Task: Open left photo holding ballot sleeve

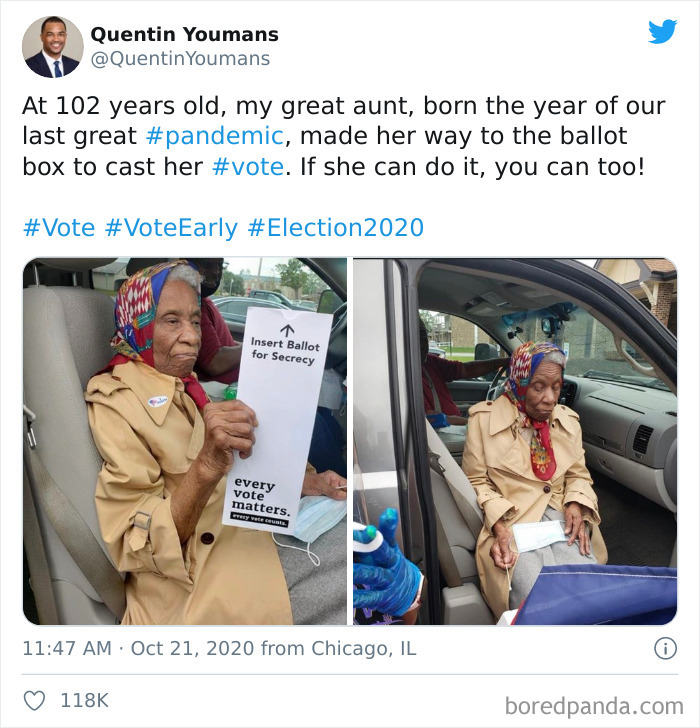Action: (x=185, y=441)
